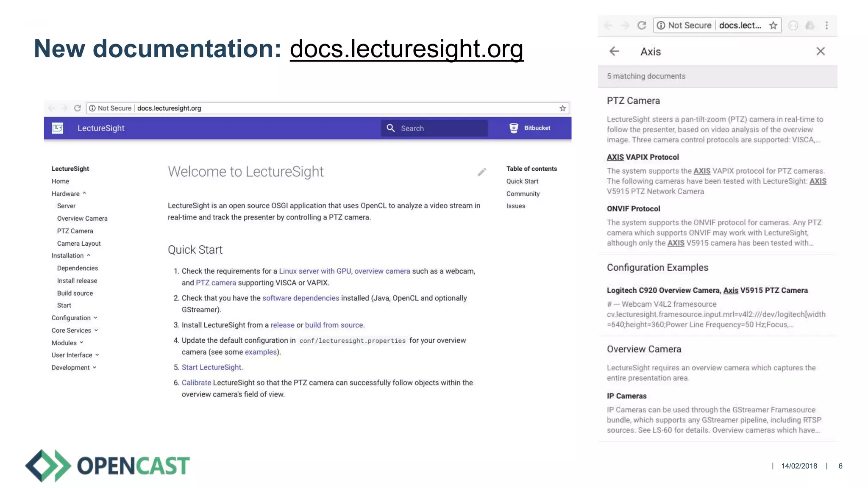This screenshot has width=868, height=488.
Task: Open the Bitbucket repository icon
Action: point(514,128)
